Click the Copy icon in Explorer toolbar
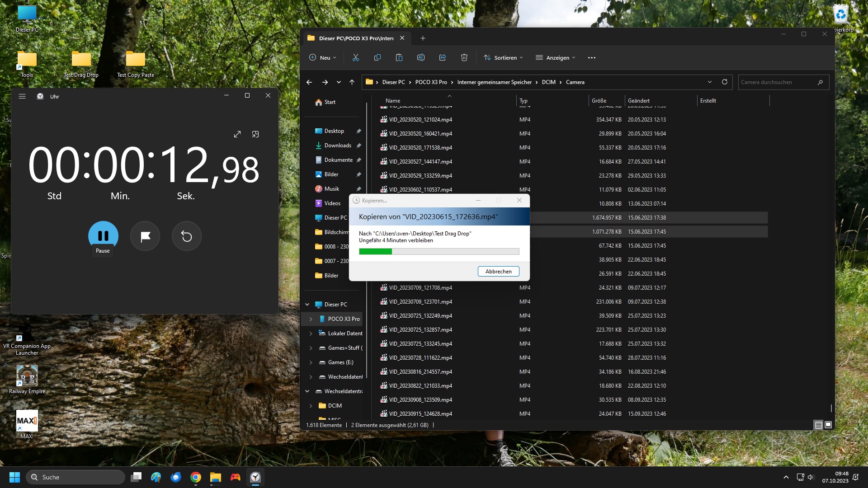Image resolution: width=868 pixels, height=488 pixels. click(377, 57)
